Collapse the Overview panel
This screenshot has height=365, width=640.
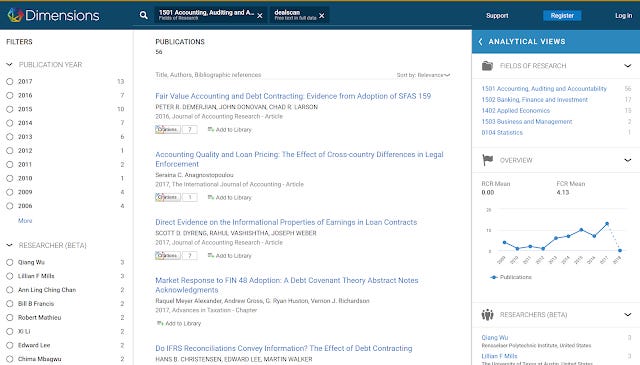coord(628,160)
